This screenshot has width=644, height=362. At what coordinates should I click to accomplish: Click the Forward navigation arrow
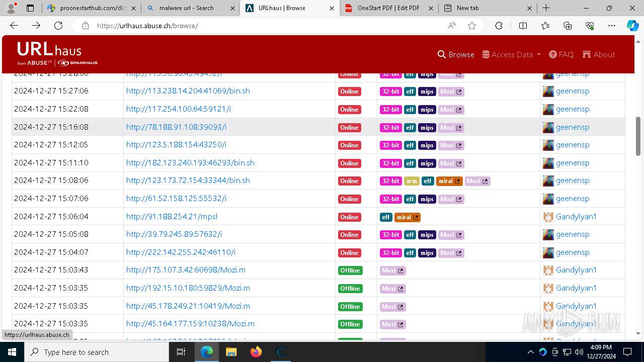click(x=36, y=26)
